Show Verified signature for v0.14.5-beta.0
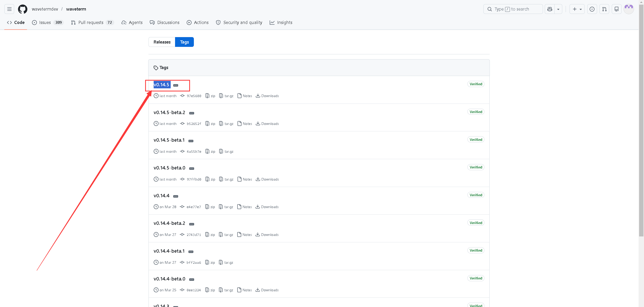644x307 pixels. point(476,167)
